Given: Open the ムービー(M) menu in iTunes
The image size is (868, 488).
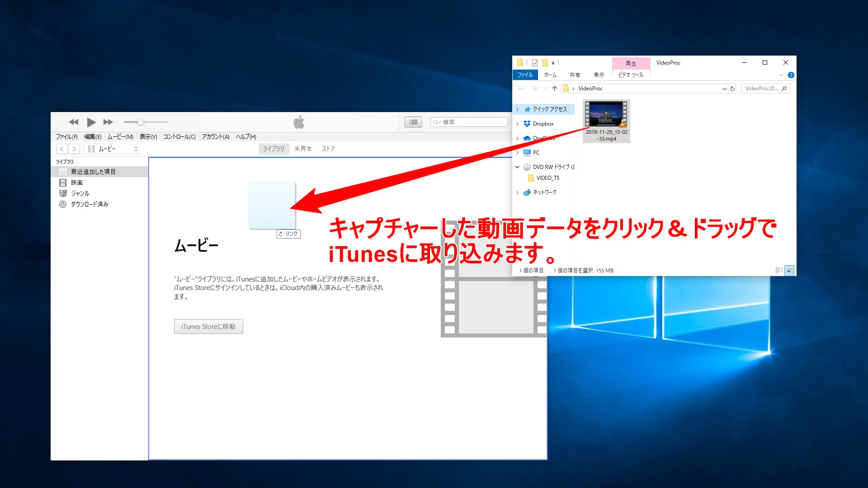Looking at the screenshot, I should coord(120,136).
